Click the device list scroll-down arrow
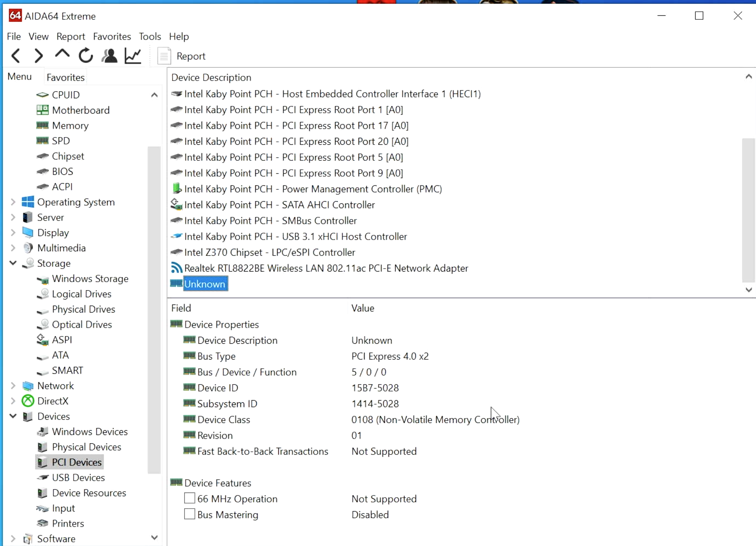 tap(749, 290)
